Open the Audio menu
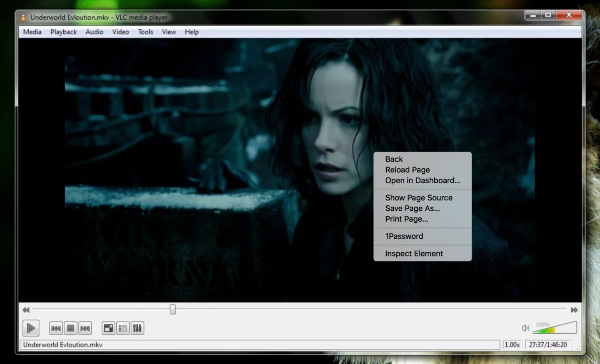The height and width of the screenshot is (364, 600). [94, 32]
